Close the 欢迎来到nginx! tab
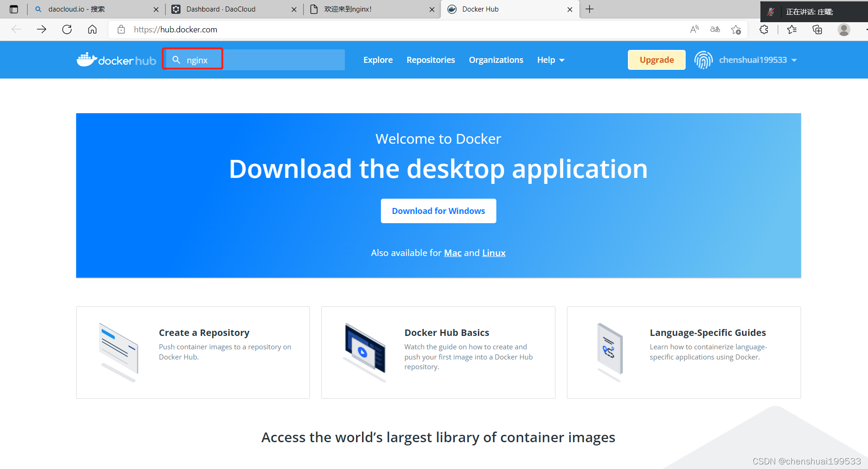Screen dimensions: 868x469 (432, 9)
